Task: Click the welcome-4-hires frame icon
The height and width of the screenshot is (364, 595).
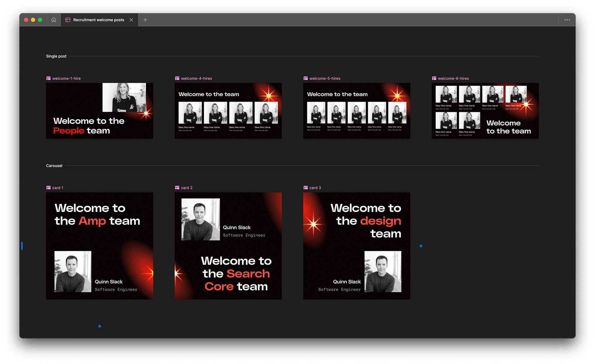Action: [177, 78]
